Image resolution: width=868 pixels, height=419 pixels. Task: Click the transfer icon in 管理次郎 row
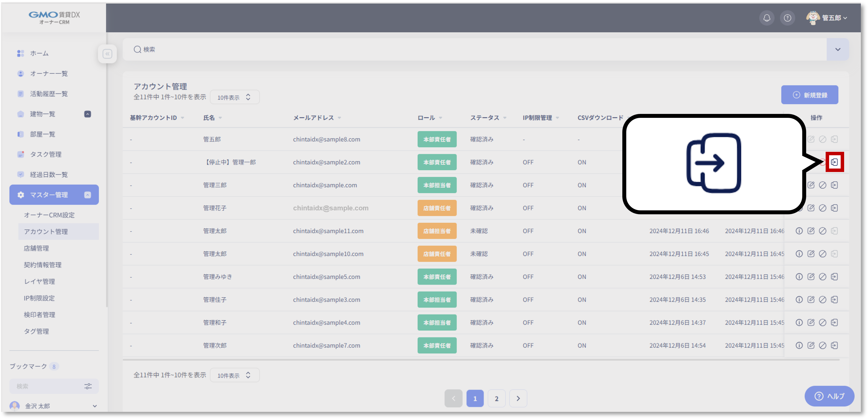tap(834, 346)
